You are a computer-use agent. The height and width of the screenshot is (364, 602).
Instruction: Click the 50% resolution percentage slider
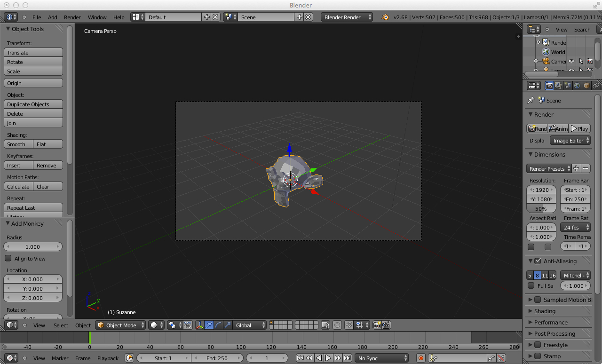541,208
